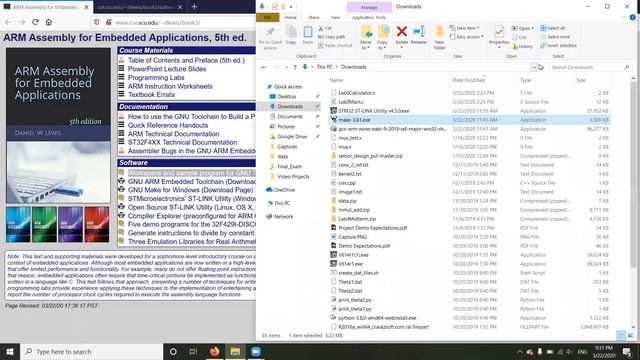The image size is (640, 360).
Task: Click the Rename icon in ribbon
Action: 419,32
